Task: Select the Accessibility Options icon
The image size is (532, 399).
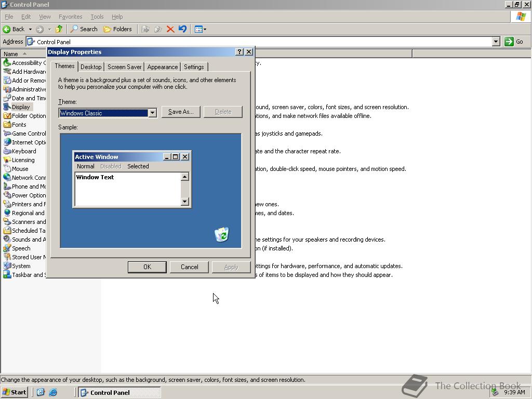Action: tap(7, 62)
